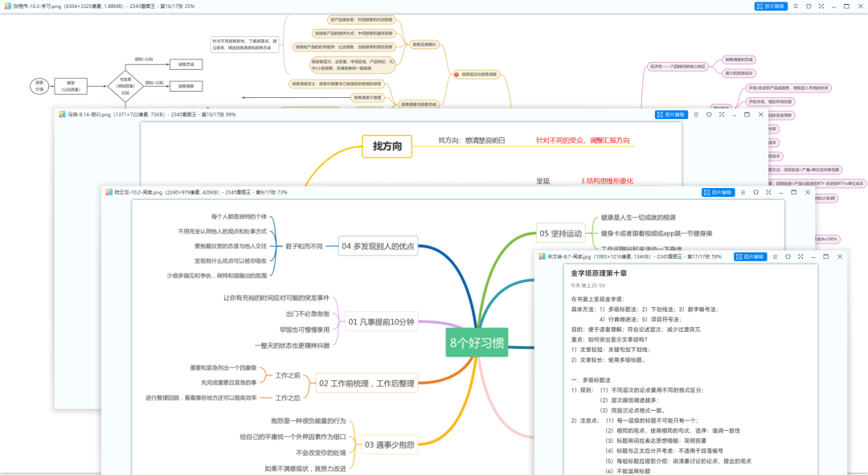This screenshot has width=868, height=475.
Task: Click the skin shirt icon in 张理伟 window
Action: click(x=808, y=6)
